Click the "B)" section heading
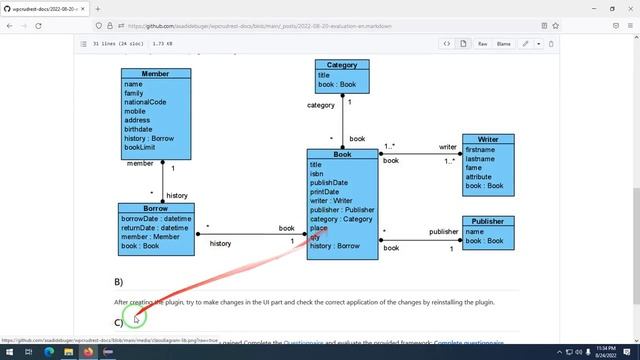Viewport: 640px width, 360px height. coord(118,282)
